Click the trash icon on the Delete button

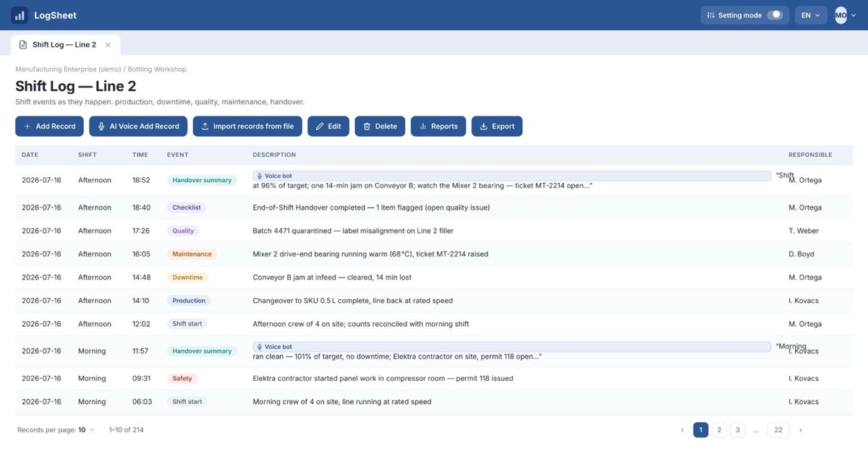click(x=367, y=127)
